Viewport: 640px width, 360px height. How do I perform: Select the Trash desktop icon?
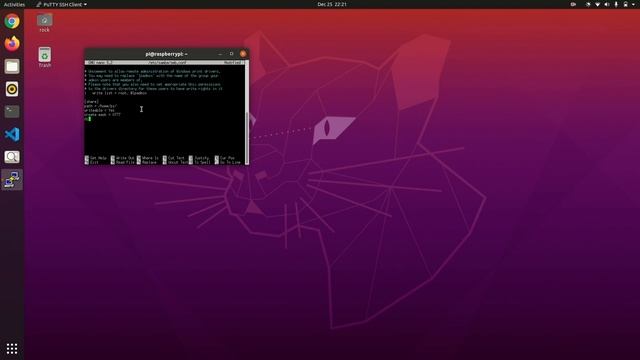pyautogui.click(x=44, y=58)
